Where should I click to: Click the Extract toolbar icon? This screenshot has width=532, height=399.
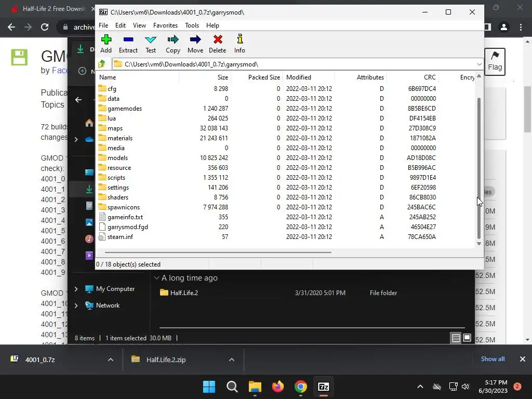(x=128, y=44)
